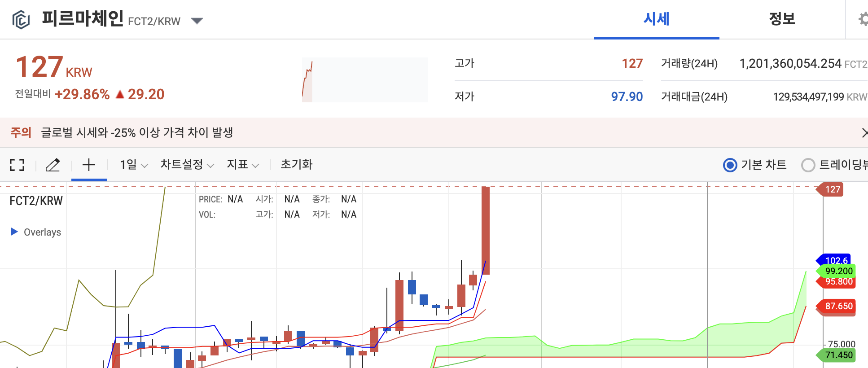Expand the Overlays disclosure triangle
The width and height of the screenshot is (868, 368).
[x=14, y=232]
